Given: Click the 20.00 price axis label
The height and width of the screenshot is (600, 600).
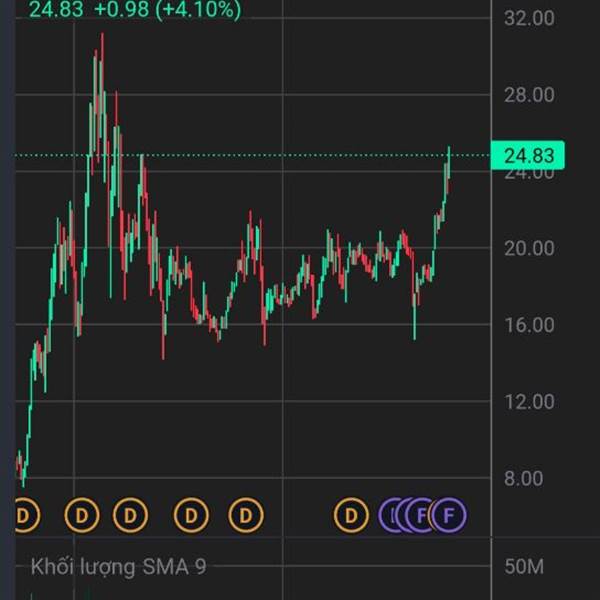Looking at the screenshot, I should 529,248.
